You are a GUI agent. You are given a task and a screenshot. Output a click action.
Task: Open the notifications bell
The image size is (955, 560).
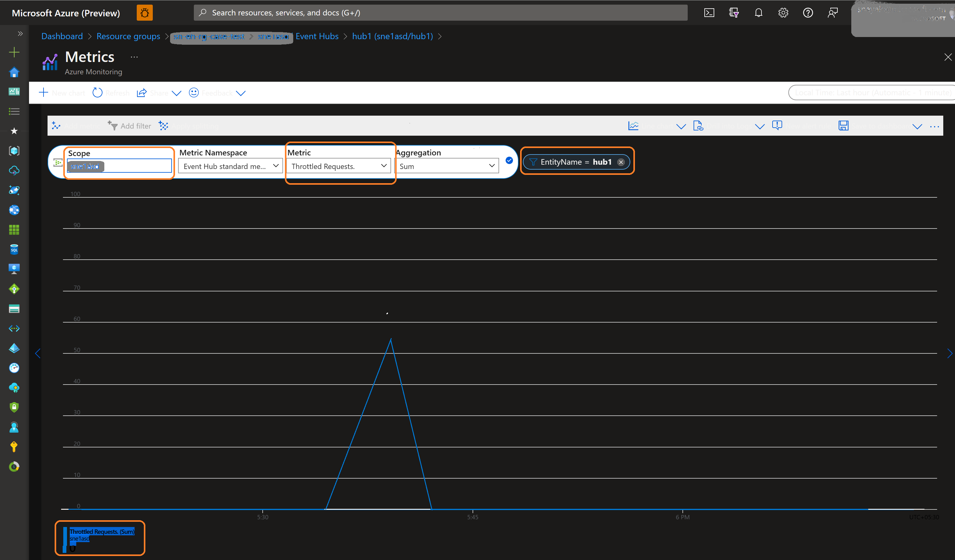(x=758, y=13)
